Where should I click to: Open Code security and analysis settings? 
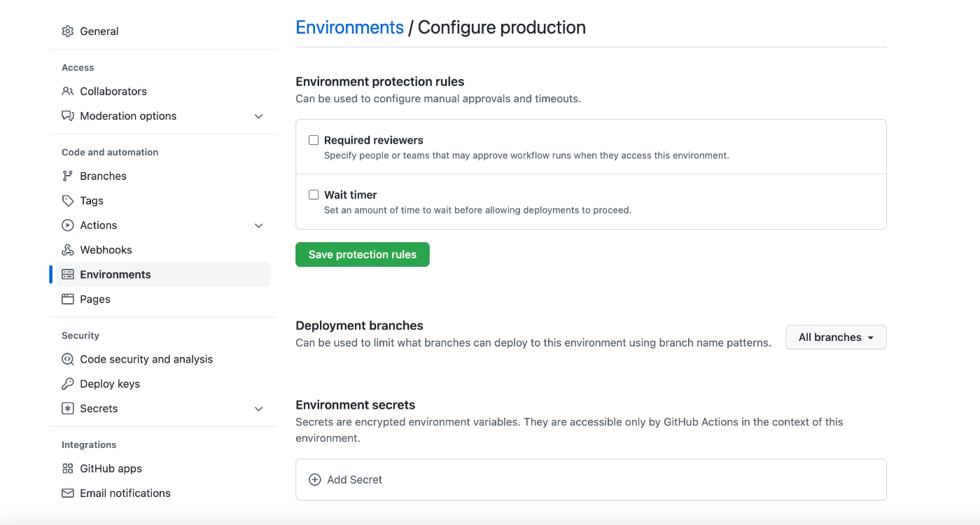146,360
